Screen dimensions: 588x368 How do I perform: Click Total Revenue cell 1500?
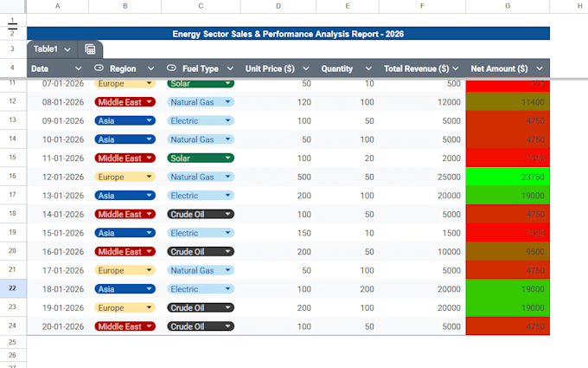tap(422, 233)
